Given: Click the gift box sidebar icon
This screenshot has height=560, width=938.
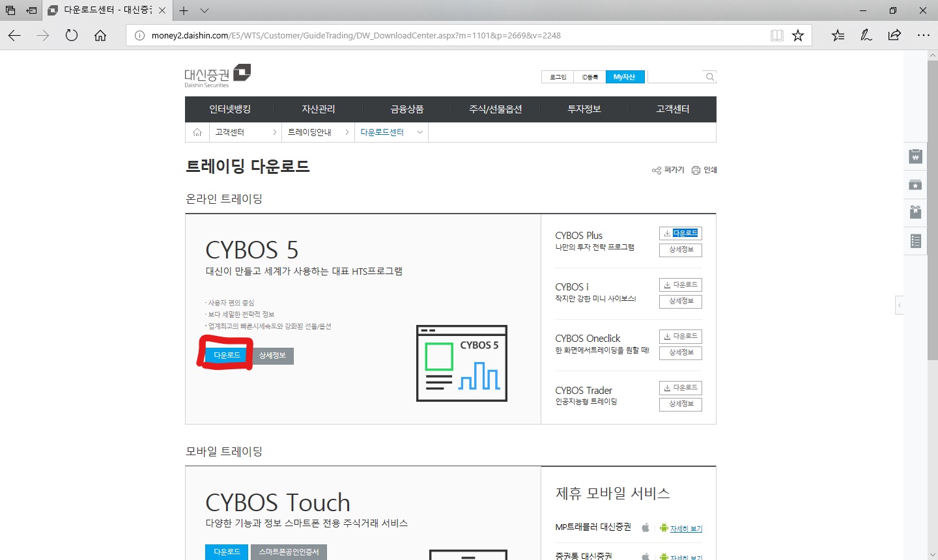Looking at the screenshot, I should click(916, 212).
